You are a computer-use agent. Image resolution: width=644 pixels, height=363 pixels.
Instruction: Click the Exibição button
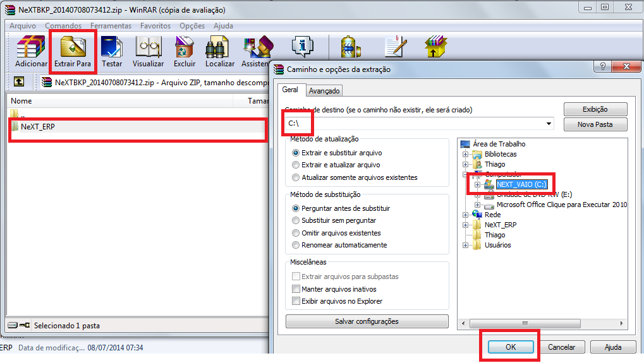[x=595, y=109]
